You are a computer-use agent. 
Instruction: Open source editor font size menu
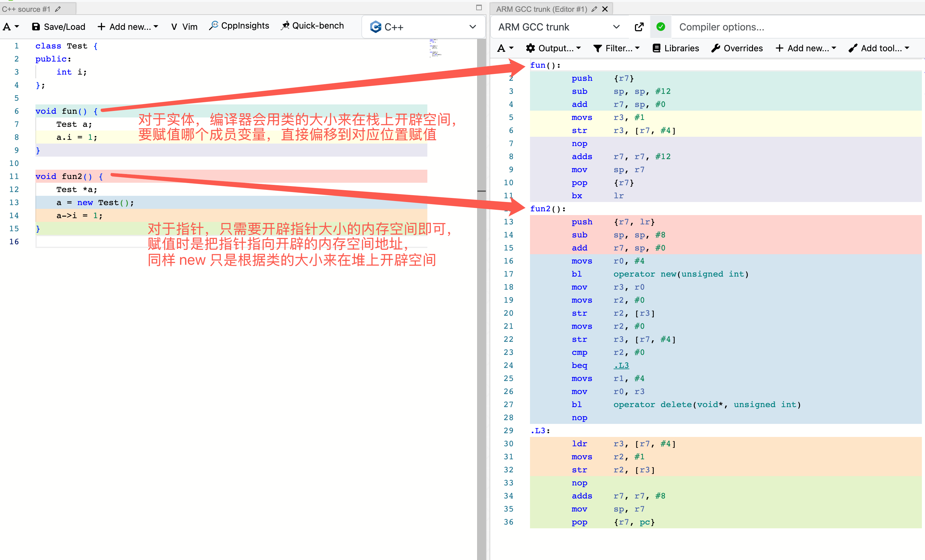(x=11, y=27)
